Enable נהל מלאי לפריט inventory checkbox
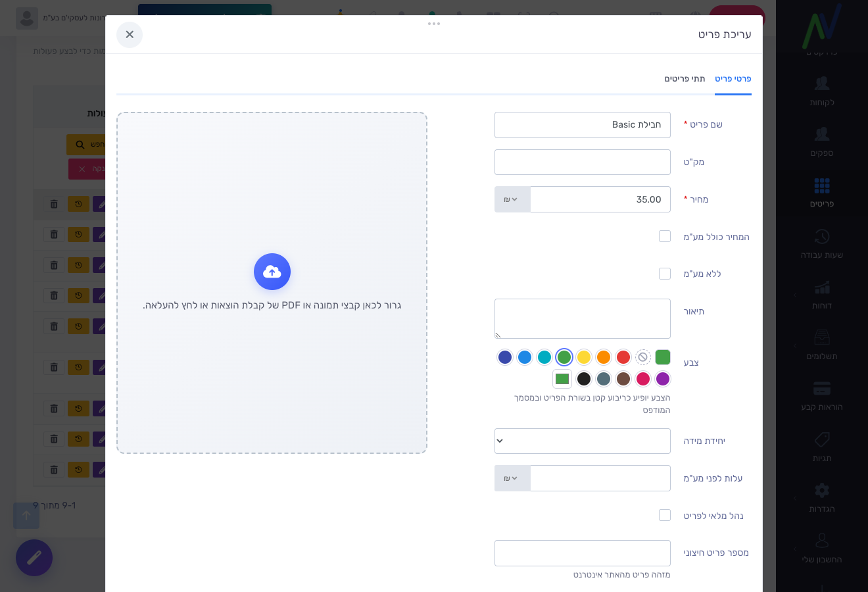868x592 pixels. tap(665, 515)
